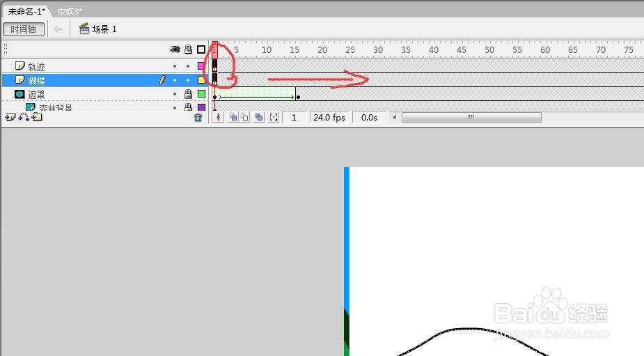The image size is (644, 356).
Task: Toggle yellow outline swatch of 蝴蝶
Action: (x=201, y=79)
